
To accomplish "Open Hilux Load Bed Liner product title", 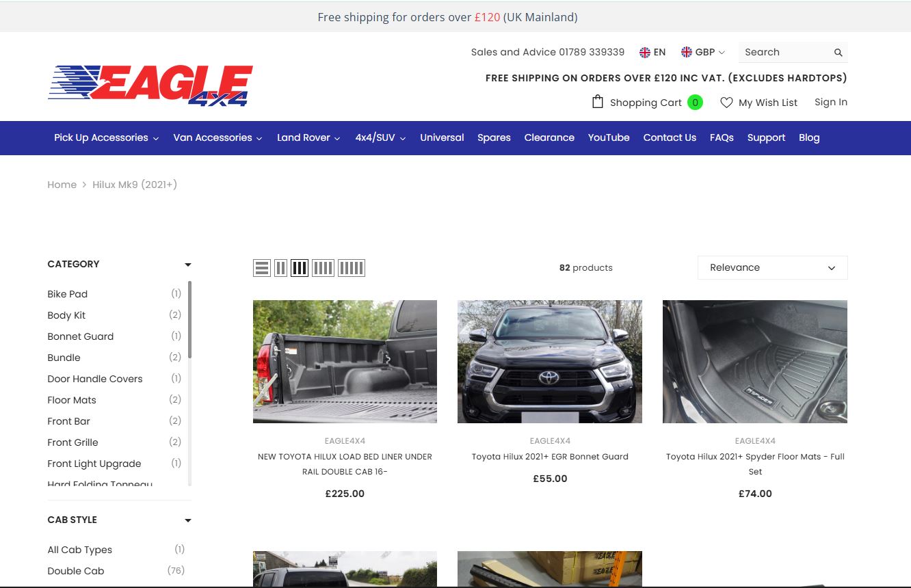I will tap(345, 464).
